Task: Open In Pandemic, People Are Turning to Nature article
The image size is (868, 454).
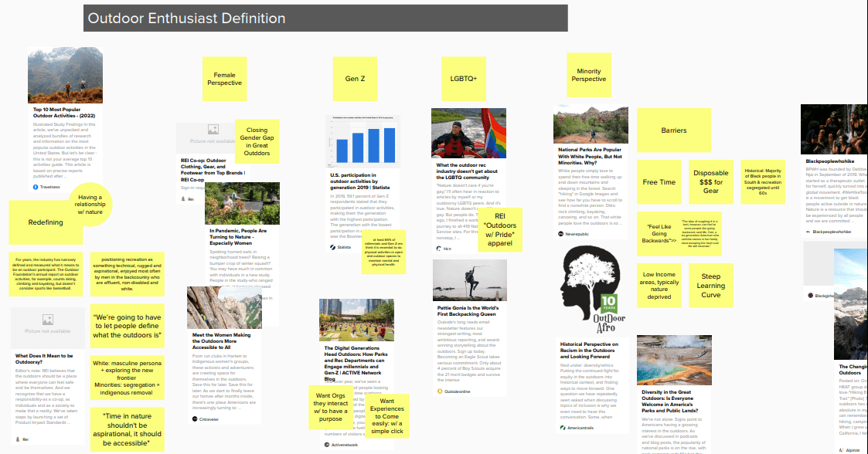Action: coord(238,237)
